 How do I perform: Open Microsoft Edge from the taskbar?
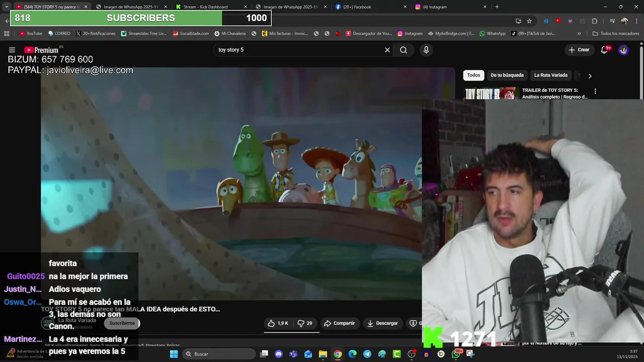352,354
